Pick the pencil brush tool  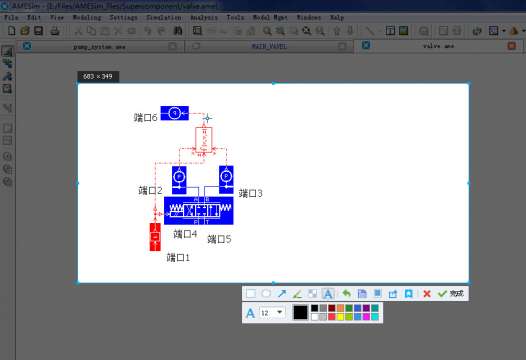(297, 294)
